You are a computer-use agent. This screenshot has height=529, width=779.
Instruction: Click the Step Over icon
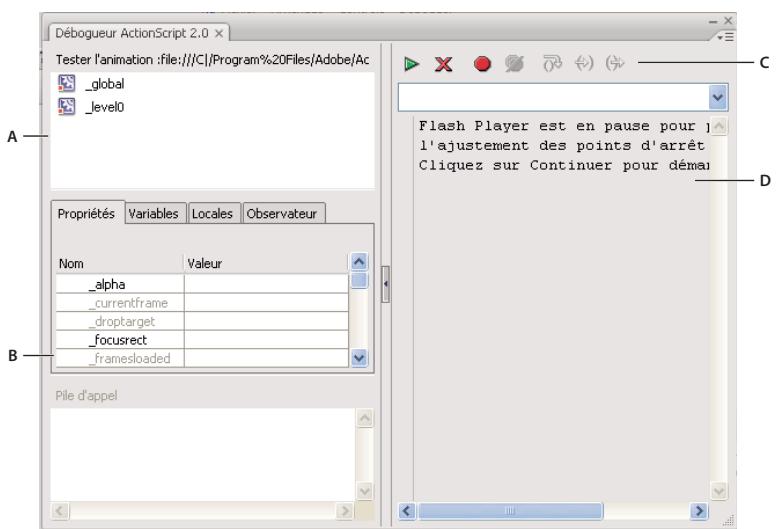pos(552,64)
